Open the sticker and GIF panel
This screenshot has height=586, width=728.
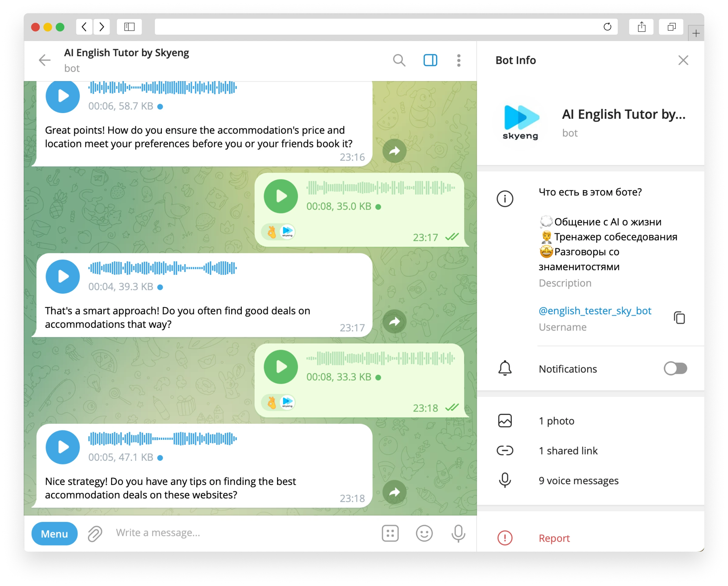(390, 533)
